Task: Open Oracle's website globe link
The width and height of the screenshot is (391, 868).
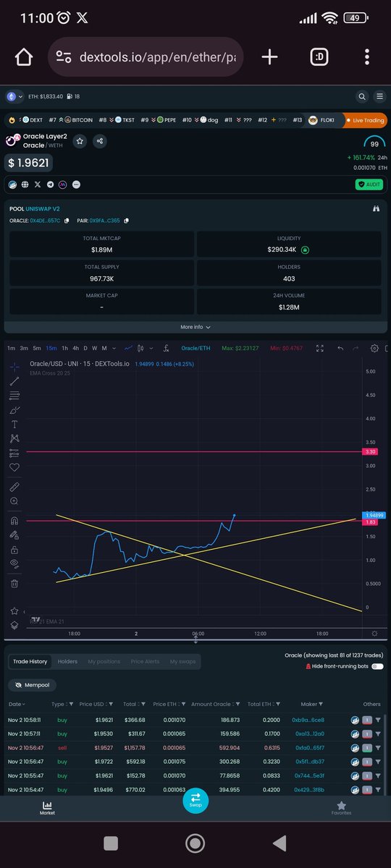Action: 25,184
